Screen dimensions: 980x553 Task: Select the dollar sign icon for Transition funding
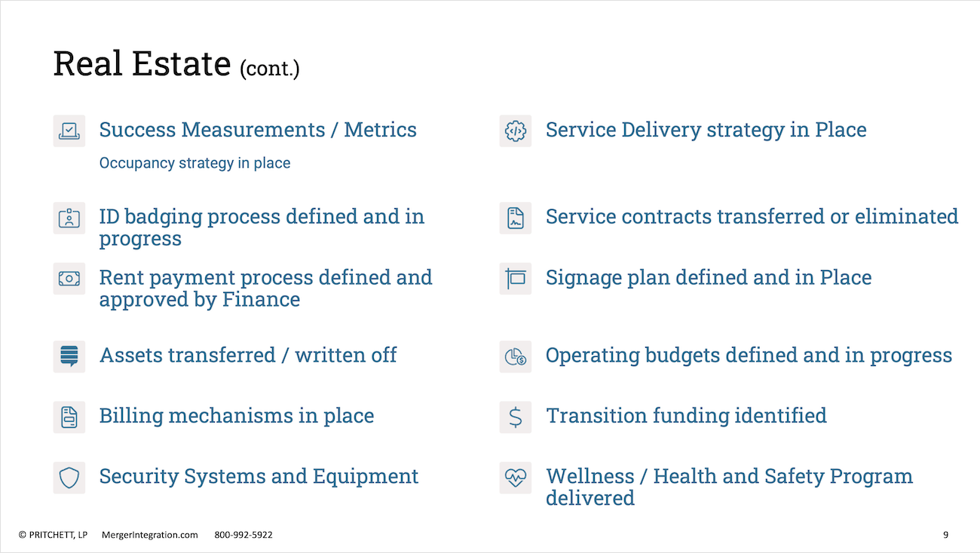(515, 416)
